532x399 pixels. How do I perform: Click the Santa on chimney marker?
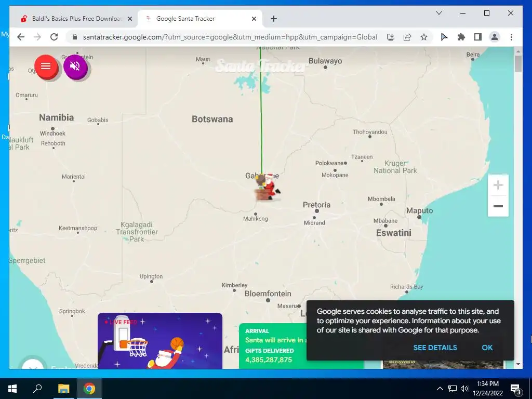(268, 187)
